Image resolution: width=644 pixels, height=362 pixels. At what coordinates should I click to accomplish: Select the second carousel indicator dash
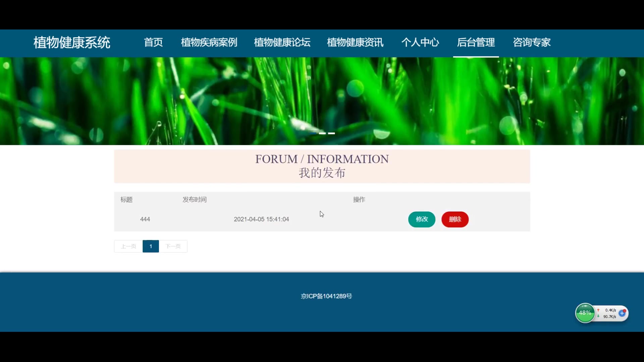click(322, 133)
